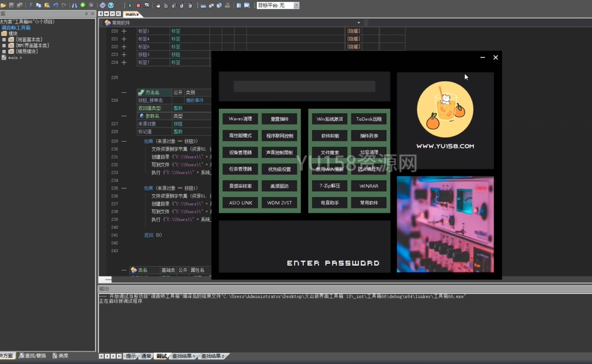592x364 pixels.
Task: Expand the 视窗基本类 module node
Action: coord(4,39)
